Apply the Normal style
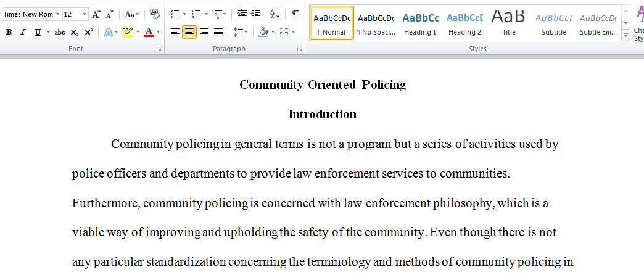The height and width of the screenshot is (275, 644). click(332, 23)
